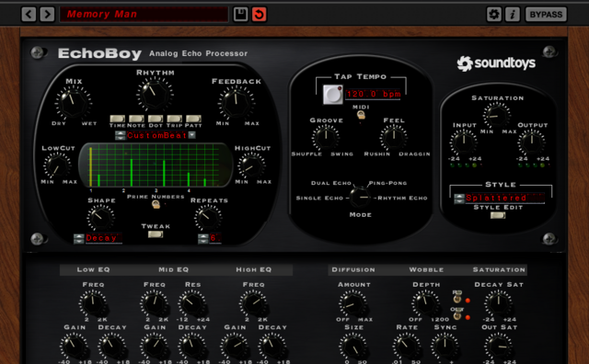Click the Diffusion Size knob
This screenshot has height=364, width=589.
[353, 346]
